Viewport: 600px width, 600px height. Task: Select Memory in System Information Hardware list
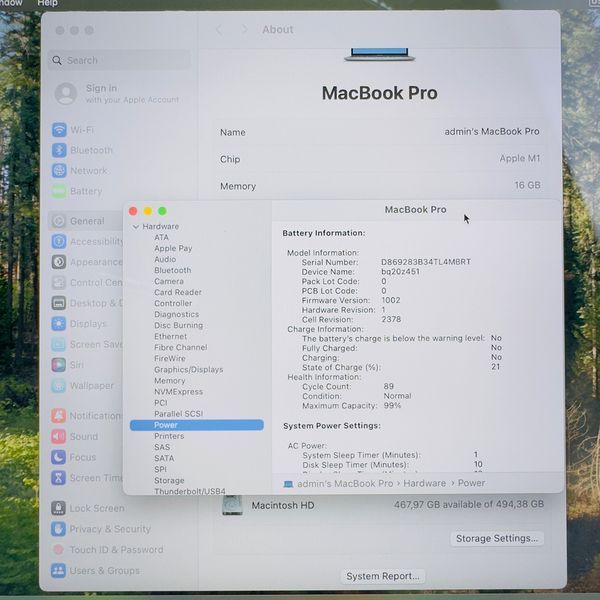(x=170, y=381)
